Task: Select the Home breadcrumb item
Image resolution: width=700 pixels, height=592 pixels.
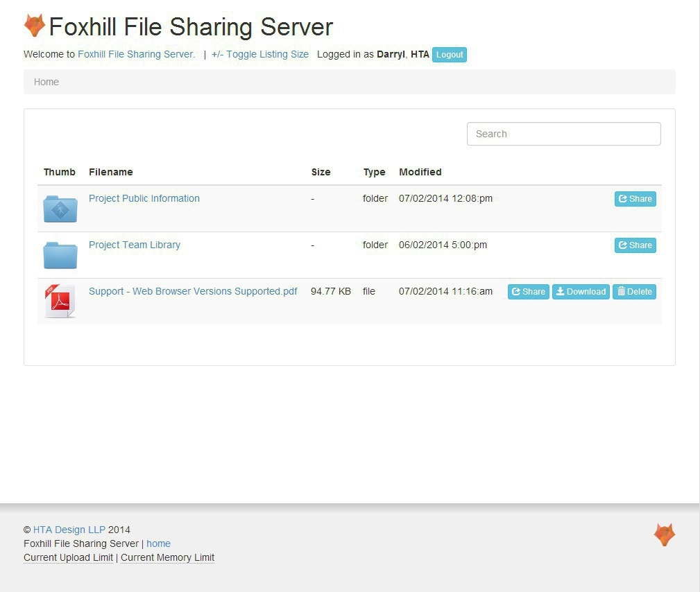Action: (46, 82)
